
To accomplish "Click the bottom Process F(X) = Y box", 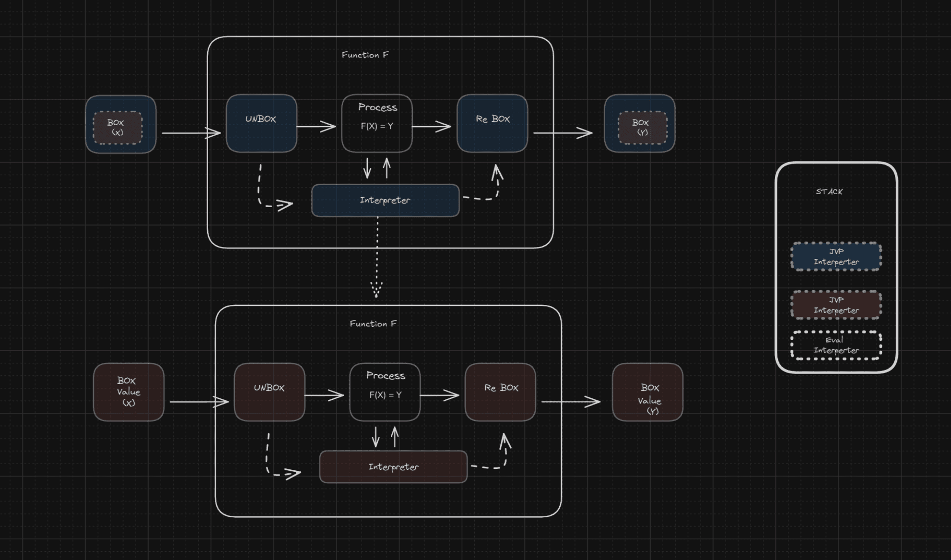I will tap(385, 392).
